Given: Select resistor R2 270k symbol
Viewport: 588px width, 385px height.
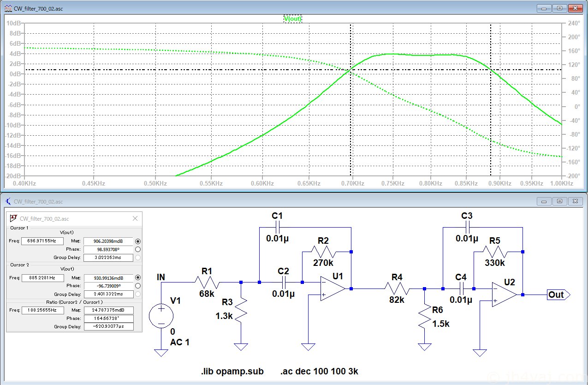Looking at the screenshot, I should tap(324, 252).
